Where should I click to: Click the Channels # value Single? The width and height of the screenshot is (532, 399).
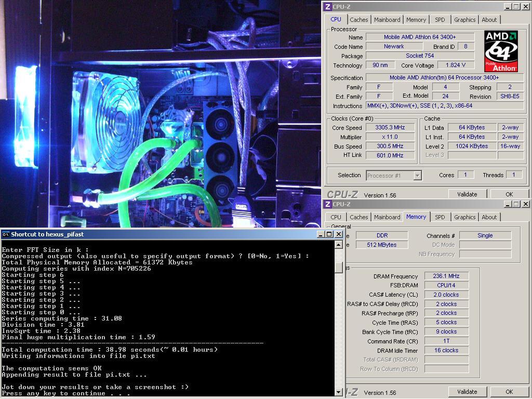pos(485,235)
